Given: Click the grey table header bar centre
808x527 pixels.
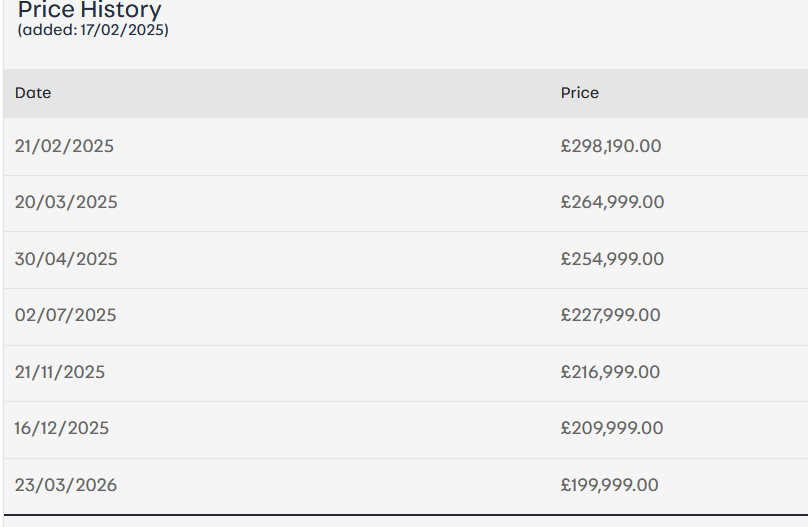Looking at the screenshot, I should tap(405, 93).
